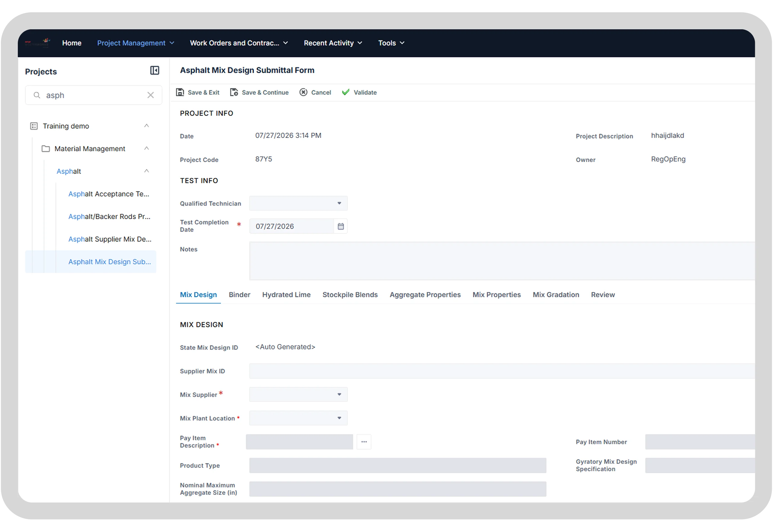Select the Training demo project
Image resolution: width=773 pixels, height=532 pixels.
[66, 126]
